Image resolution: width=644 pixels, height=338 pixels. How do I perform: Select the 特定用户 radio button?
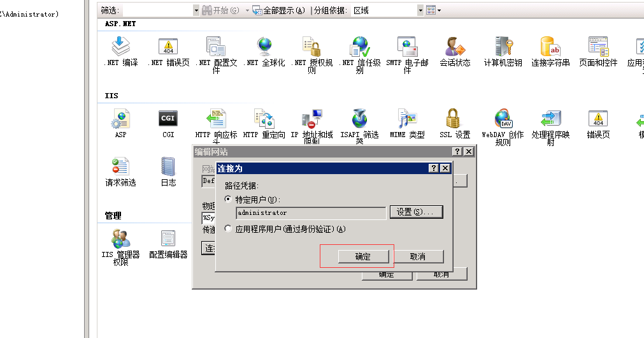tap(228, 200)
